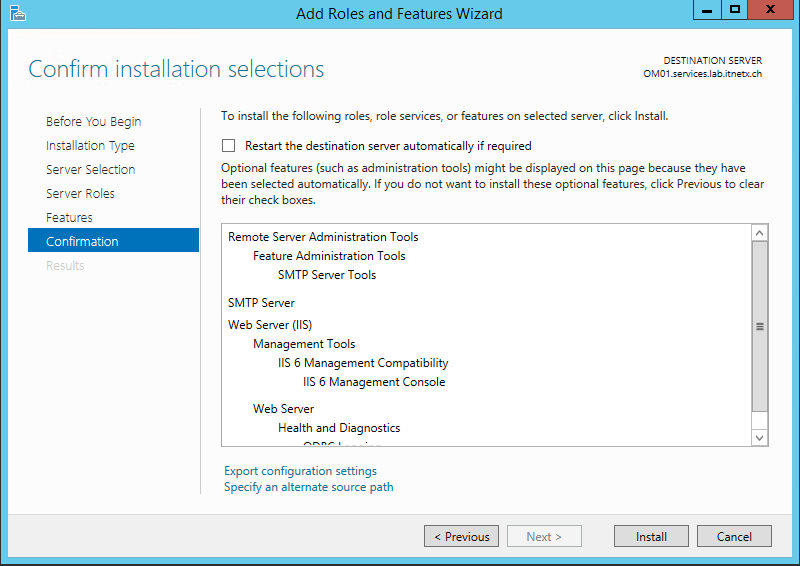This screenshot has height=566, width=800.
Task: Select the IIS 6 Management Console entry
Action: coord(374,382)
